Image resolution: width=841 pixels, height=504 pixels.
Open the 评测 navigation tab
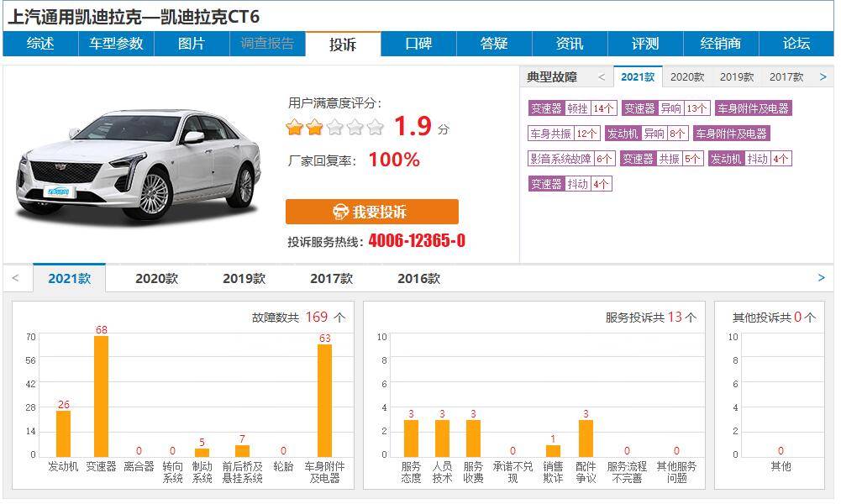click(645, 44)
